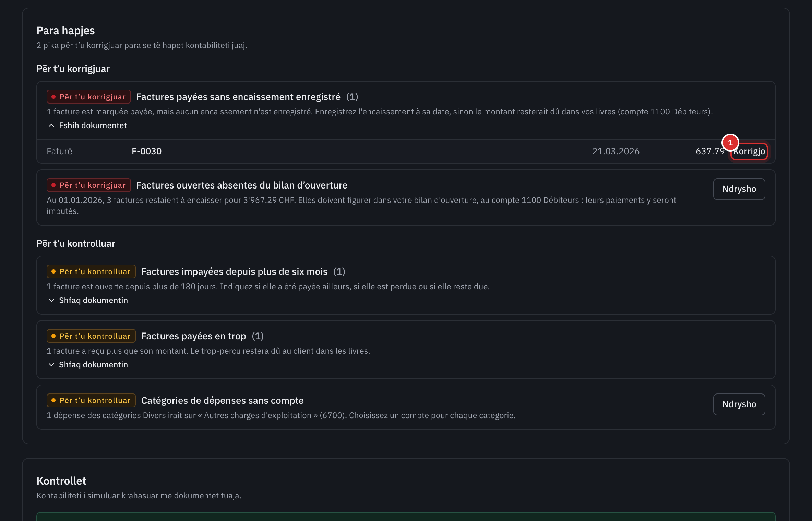This screenshot has height=521, width=812.
Task: Click the title Factures payées sans encaissement enregistré
Action: [x=238, y=97]
